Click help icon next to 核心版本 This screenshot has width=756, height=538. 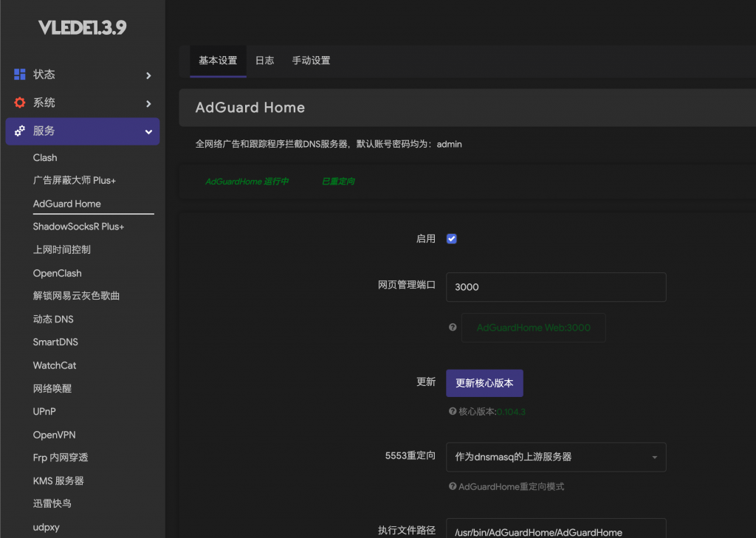point(453,411)
